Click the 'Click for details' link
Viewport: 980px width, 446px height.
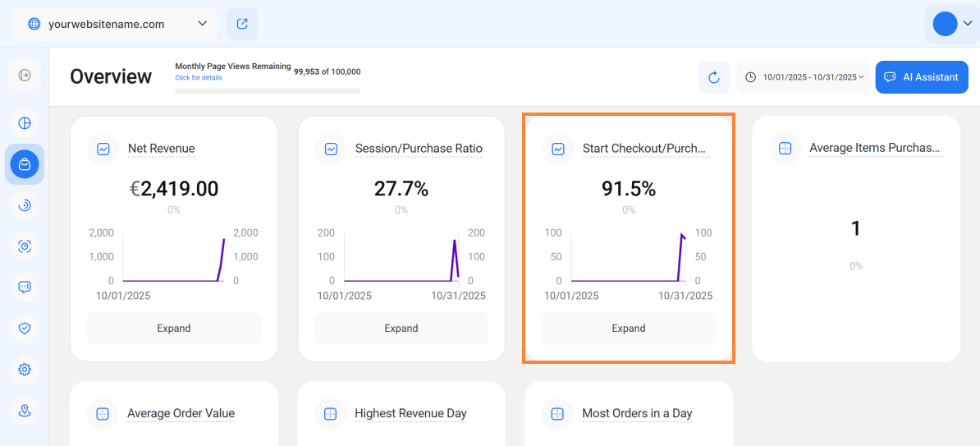click(x=198, y=78)
